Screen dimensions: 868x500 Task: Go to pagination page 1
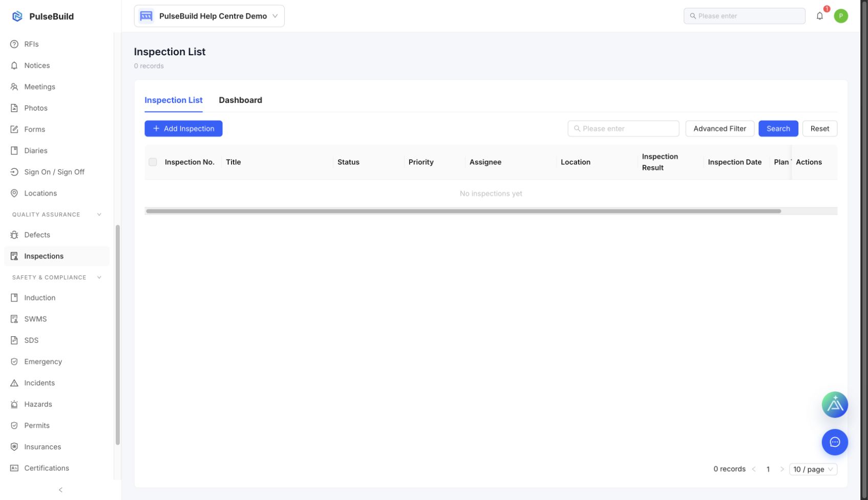point(768,469)
